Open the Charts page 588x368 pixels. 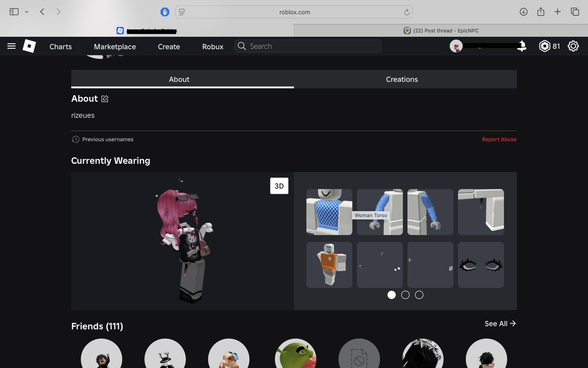coord(61,46)
